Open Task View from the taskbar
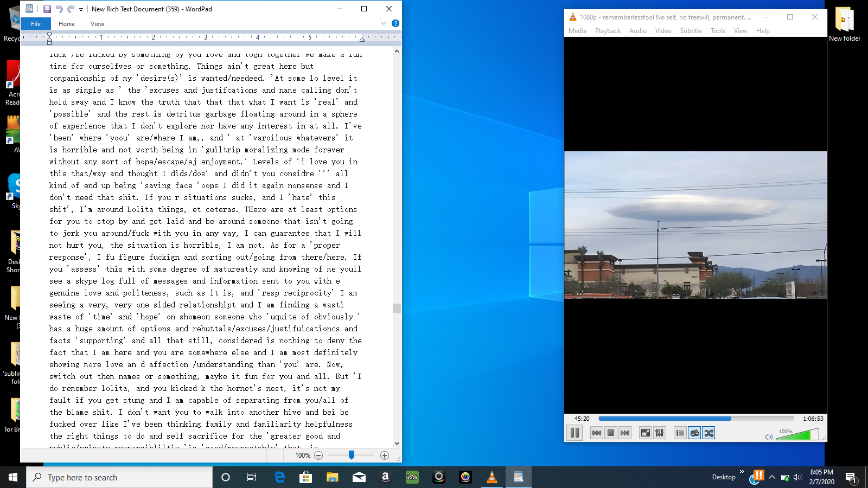 tap(252, 477)
